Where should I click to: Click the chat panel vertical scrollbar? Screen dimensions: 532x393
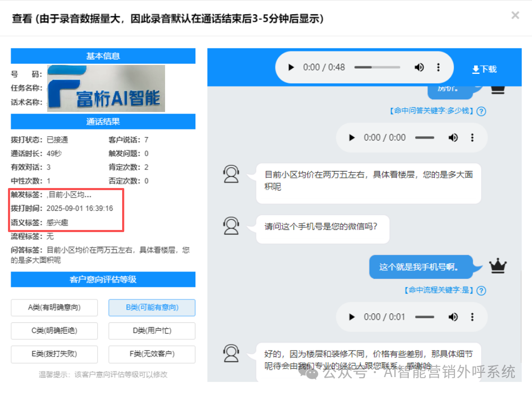521,316
